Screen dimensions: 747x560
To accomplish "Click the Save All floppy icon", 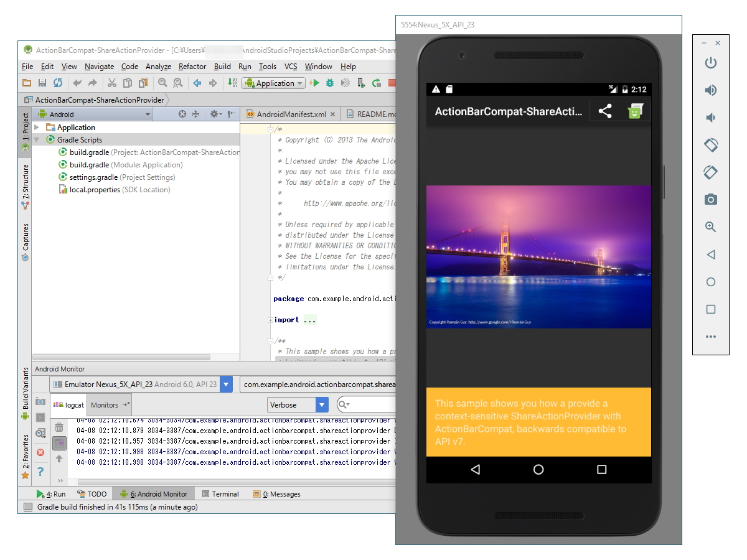I will click(x=42, y=83).
